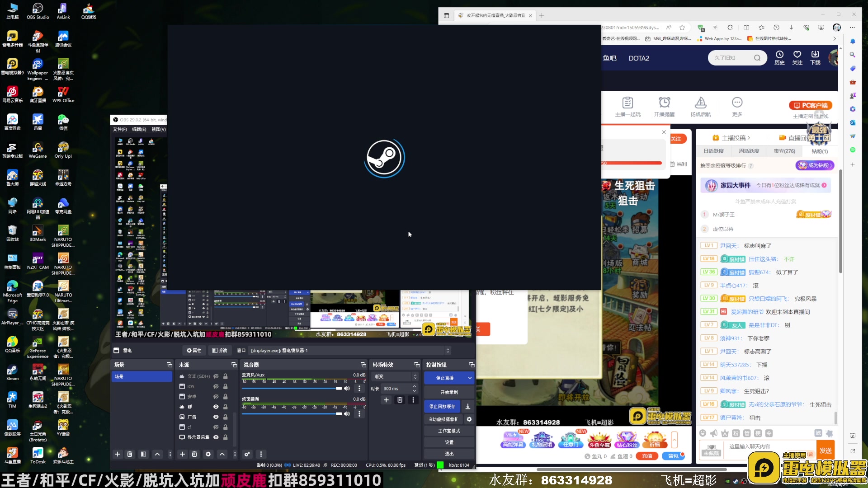This screenshot has width=868, height=488.
Task: Show the 安卓 source in OBS
Action: pyautogui.click(x=216, y=397)
